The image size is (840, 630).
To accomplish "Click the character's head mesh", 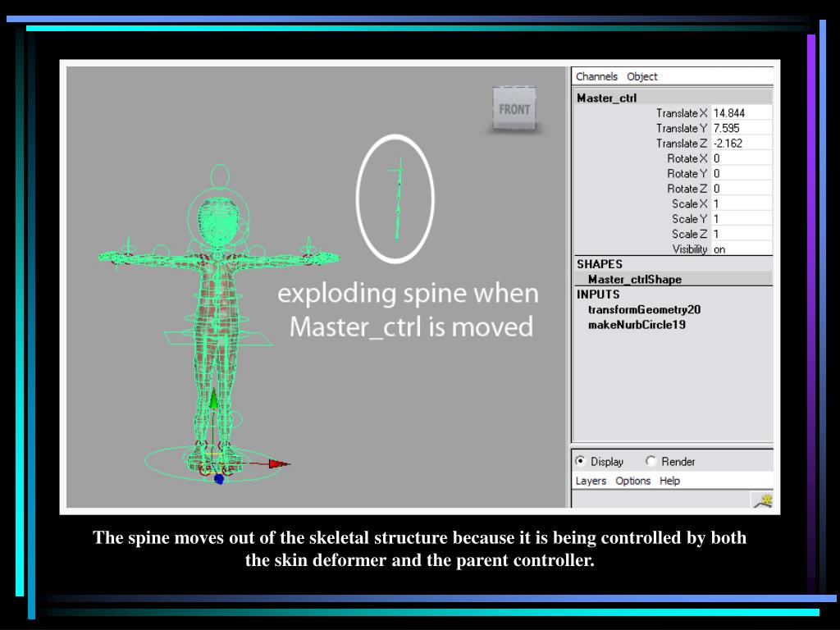I will point(218,222).
